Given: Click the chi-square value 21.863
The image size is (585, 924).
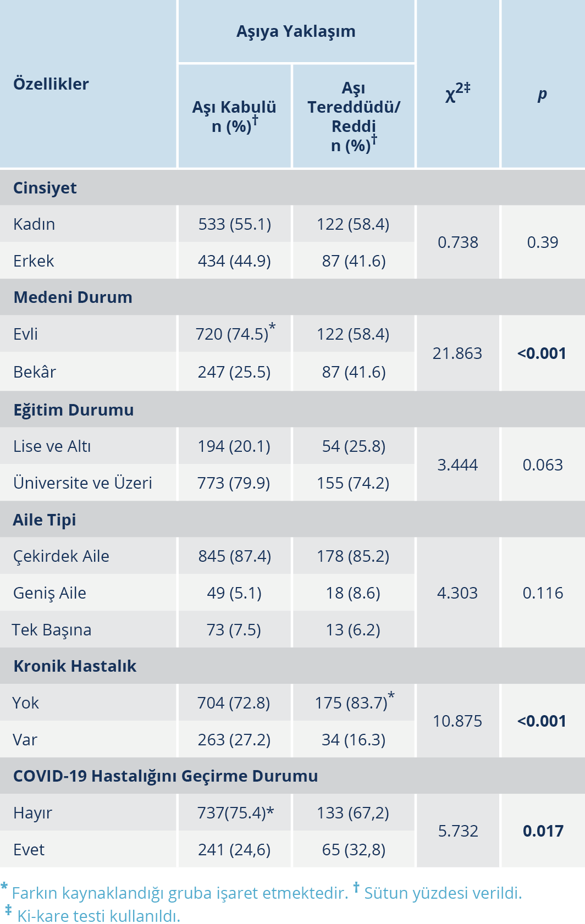Looking at the screenshot, I should pyautogui.click(x=457, y=353).
